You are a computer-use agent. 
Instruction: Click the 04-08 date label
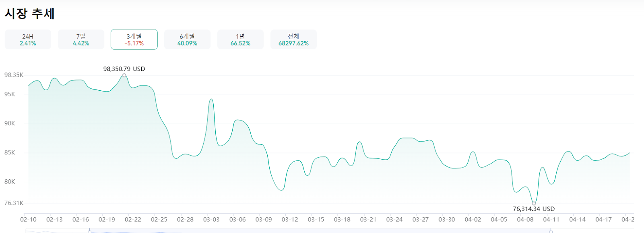[525, 220]
